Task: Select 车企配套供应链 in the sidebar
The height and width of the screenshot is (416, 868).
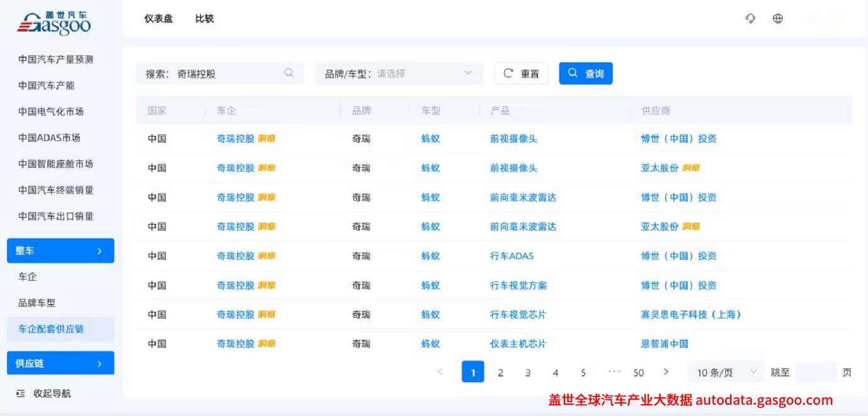Action: click(x=52, y=329)
